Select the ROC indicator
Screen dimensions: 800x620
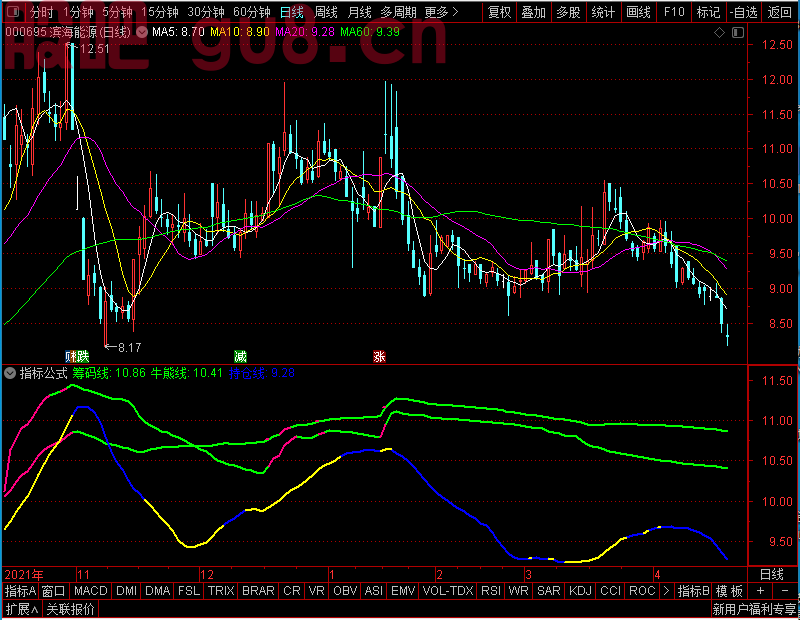pos(642,591)
